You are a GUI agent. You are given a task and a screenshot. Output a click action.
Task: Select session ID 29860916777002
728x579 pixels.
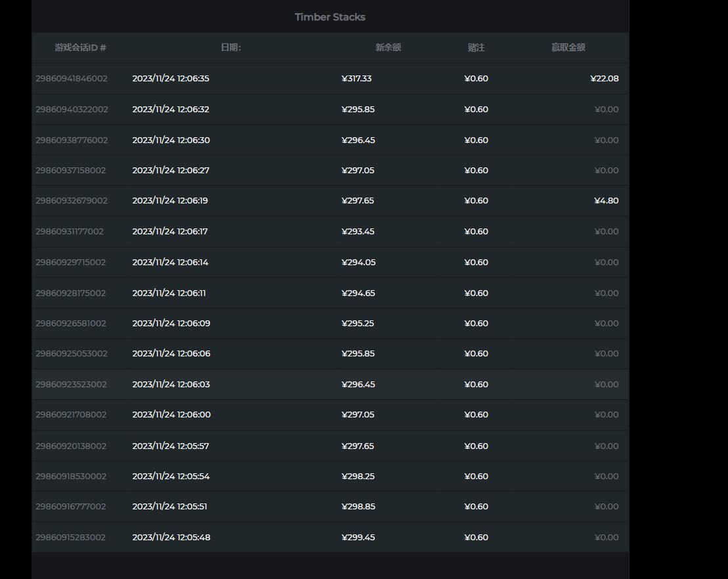point(70,506)
